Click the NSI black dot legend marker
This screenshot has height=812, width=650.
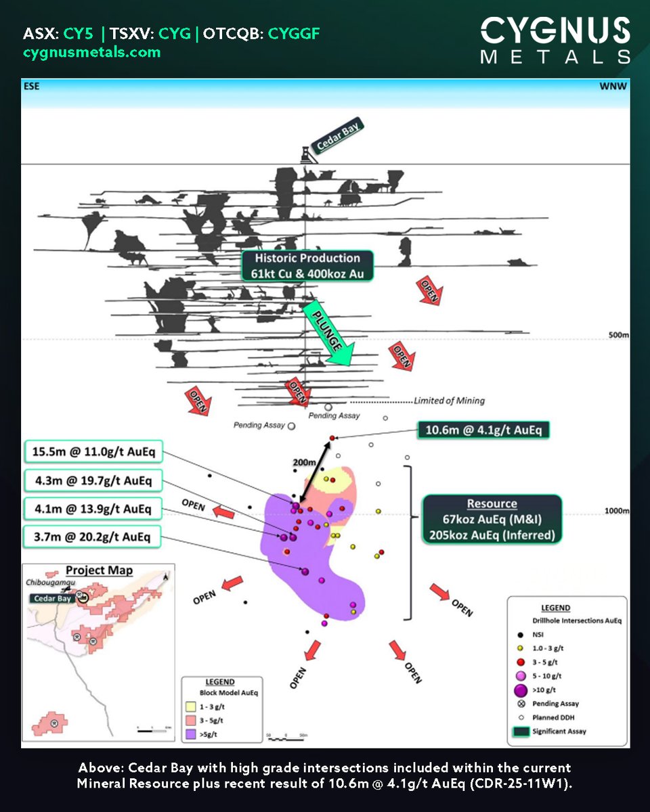click(520, 635)
